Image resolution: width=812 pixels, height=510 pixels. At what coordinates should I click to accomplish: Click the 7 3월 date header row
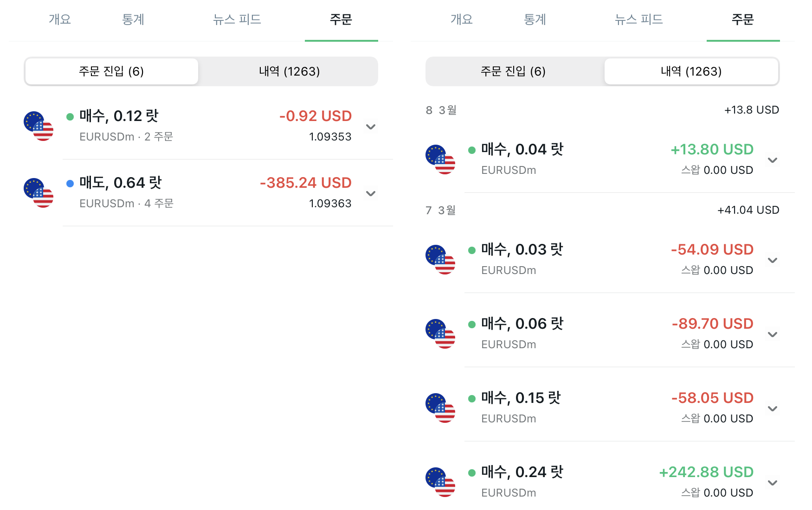tap(602, 210)
